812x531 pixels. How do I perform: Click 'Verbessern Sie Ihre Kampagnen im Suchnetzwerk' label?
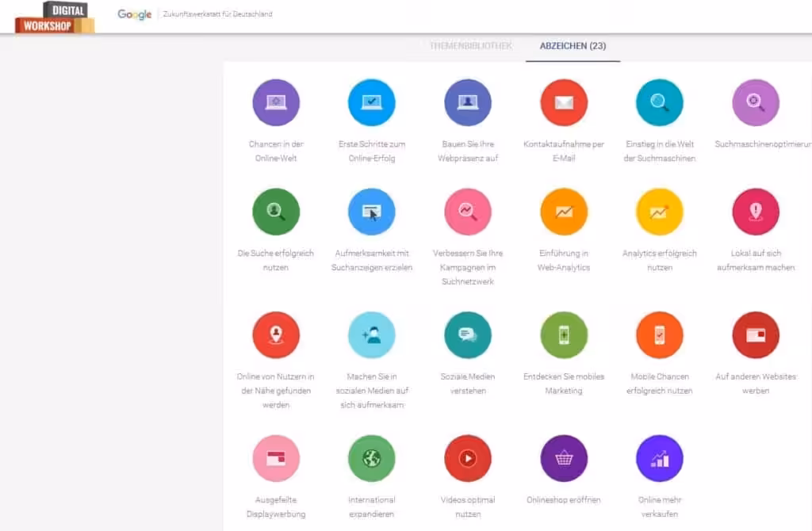(x=468, y=267)
